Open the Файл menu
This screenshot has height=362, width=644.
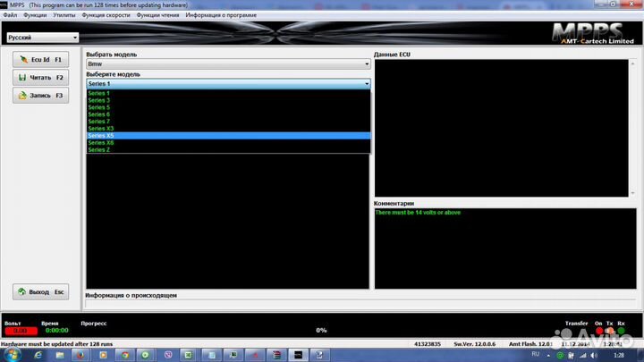(x=10, y=16)
